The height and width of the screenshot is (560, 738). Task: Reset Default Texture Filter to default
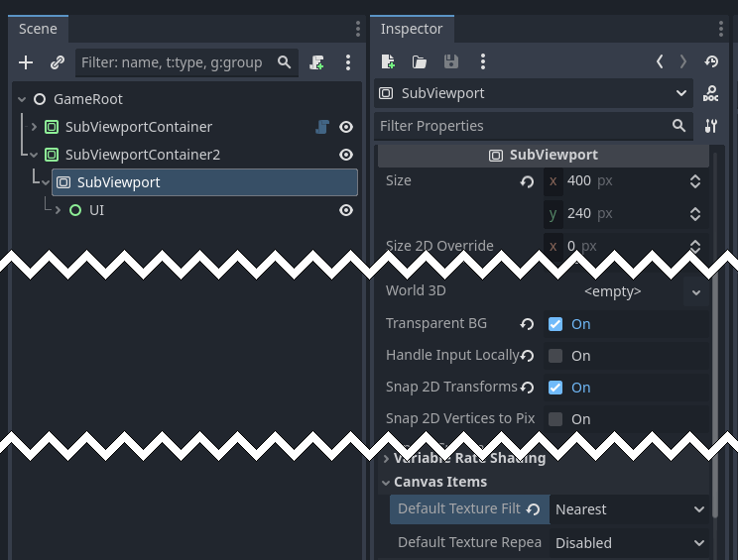pos(534,509)
